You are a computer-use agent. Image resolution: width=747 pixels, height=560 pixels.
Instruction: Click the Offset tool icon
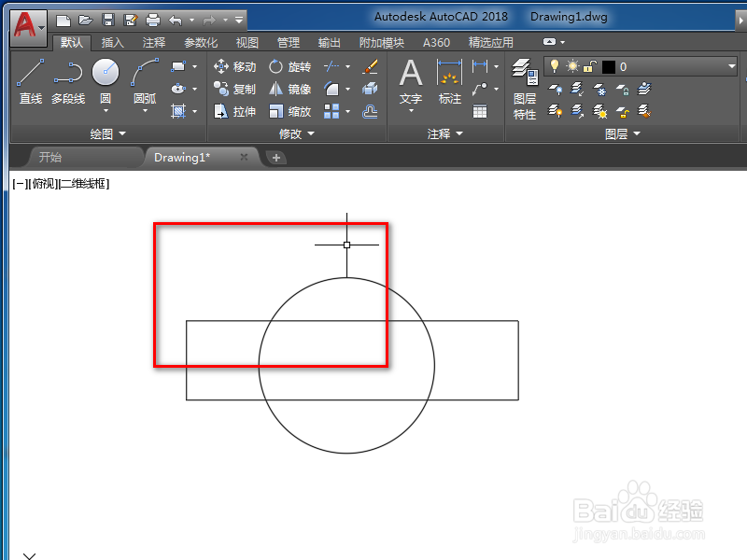tap(370, 111)
